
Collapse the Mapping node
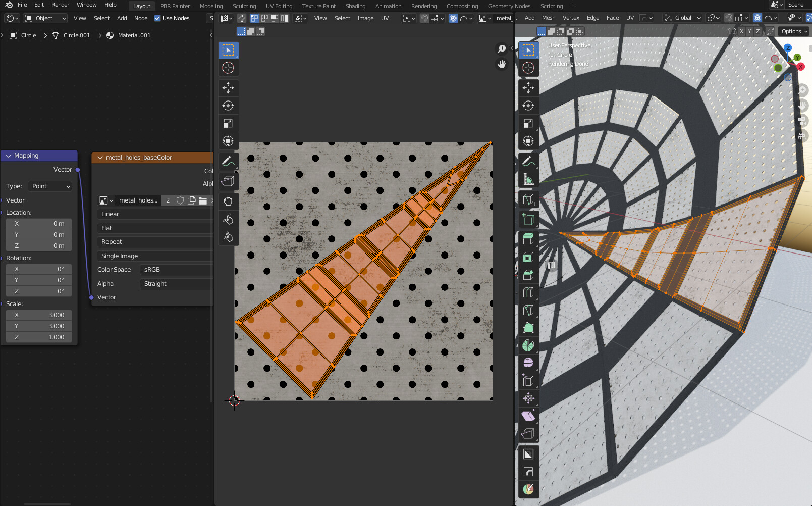pos(9,156)
